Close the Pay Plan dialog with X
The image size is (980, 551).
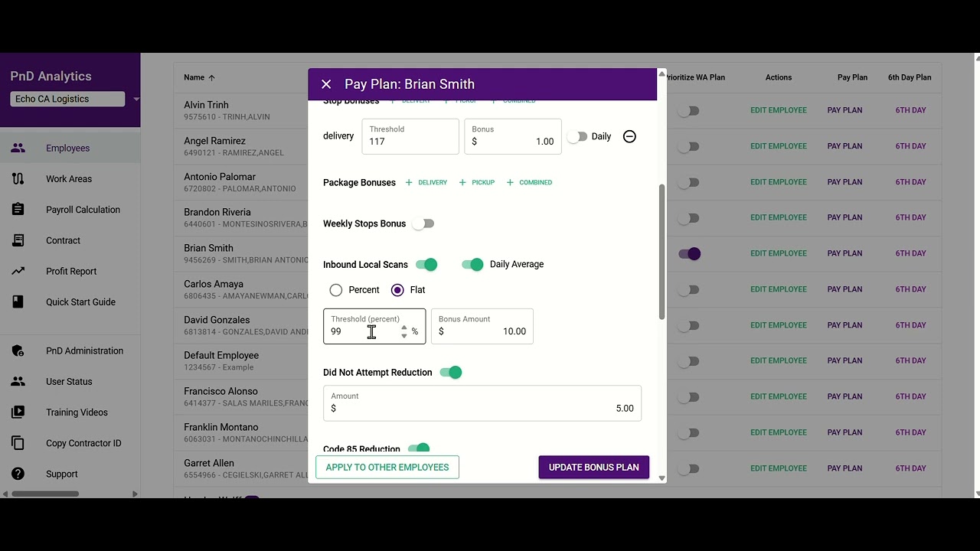(x=326, y=84)
